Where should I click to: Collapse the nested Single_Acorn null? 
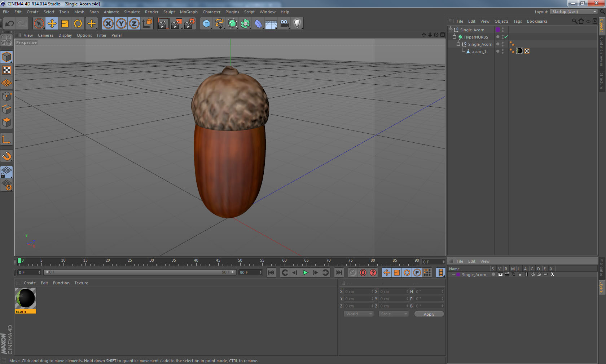coord(458,44)
